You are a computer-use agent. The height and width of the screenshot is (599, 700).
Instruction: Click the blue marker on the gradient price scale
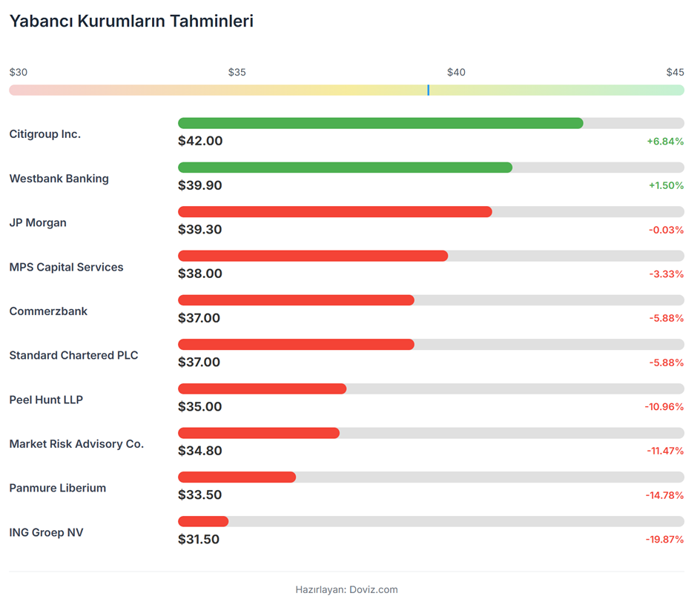click(428, 90)
